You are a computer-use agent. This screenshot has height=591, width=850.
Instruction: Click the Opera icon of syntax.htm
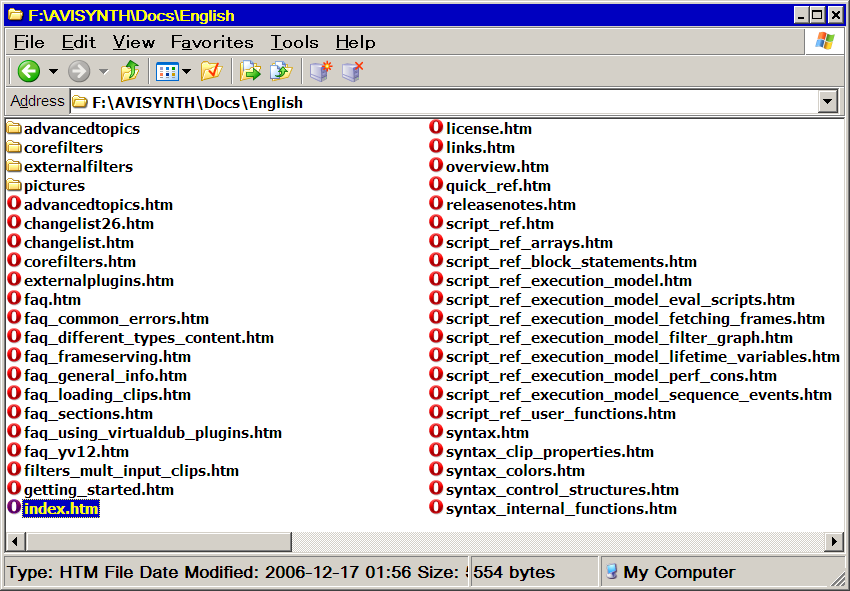point(436,432)
